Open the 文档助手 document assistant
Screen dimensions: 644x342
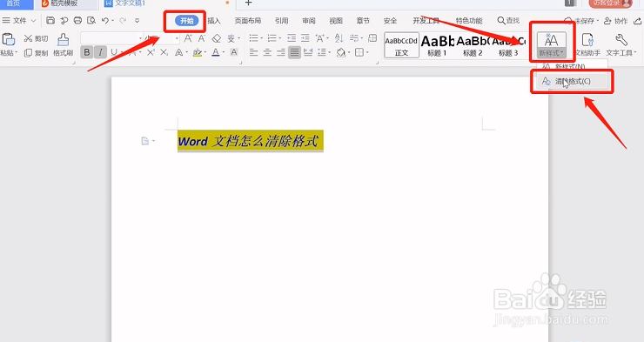click(x=587, y=45)
